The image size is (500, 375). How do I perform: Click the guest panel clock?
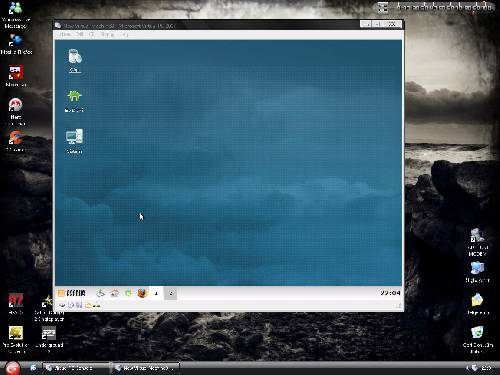click(x=390, y=293)
